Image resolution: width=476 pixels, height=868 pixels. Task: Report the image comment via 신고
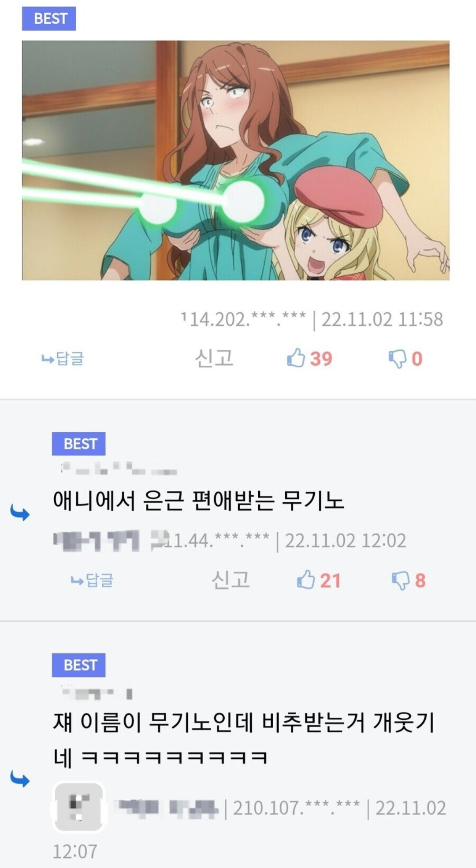click(214, 358)
